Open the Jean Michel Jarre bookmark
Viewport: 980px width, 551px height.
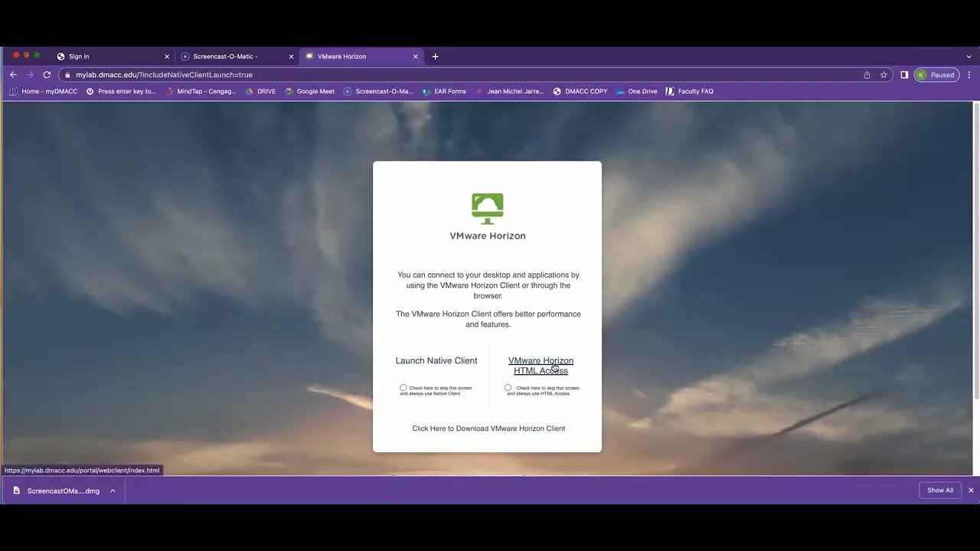tap(510, 92)
